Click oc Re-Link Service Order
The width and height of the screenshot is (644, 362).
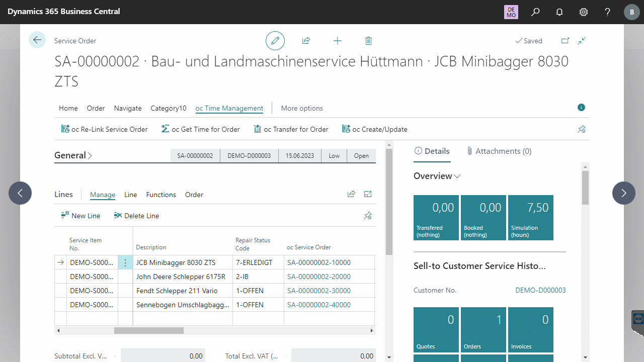(x=104, y=129)
